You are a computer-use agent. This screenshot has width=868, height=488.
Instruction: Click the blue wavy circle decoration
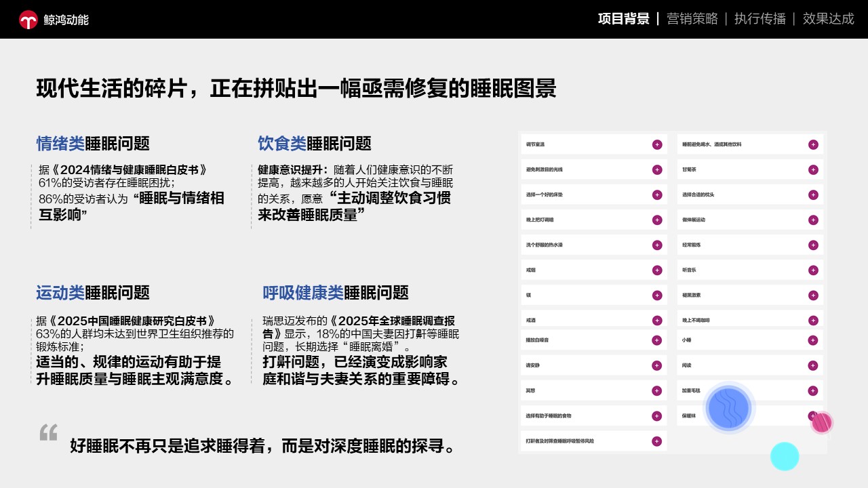[x=728, y=408]
